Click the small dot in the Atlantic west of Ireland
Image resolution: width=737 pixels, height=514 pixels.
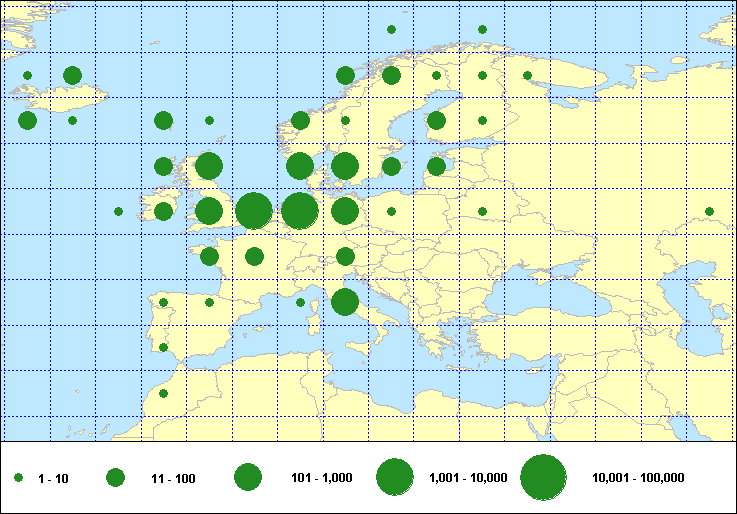[x=118, y=211]
